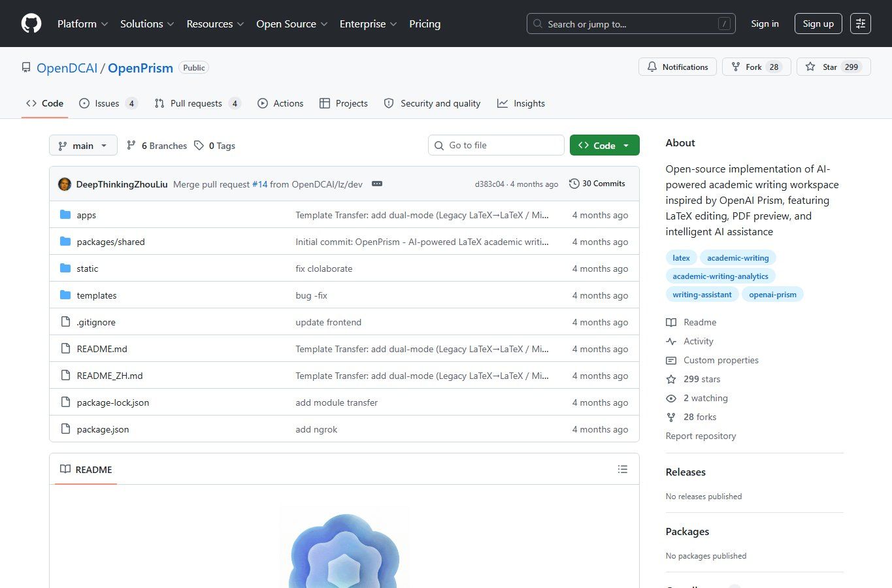Click the package.json file icon
The height and width of the screenshot is (588, 892).
point(65,429)
